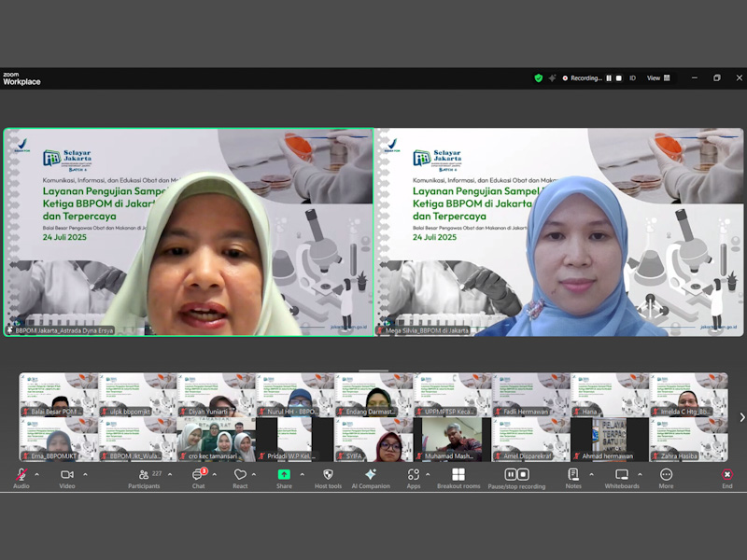The width and height of the screenshot is (747, 560).
Task: Open the Notes tool
Action: (573, 478)
